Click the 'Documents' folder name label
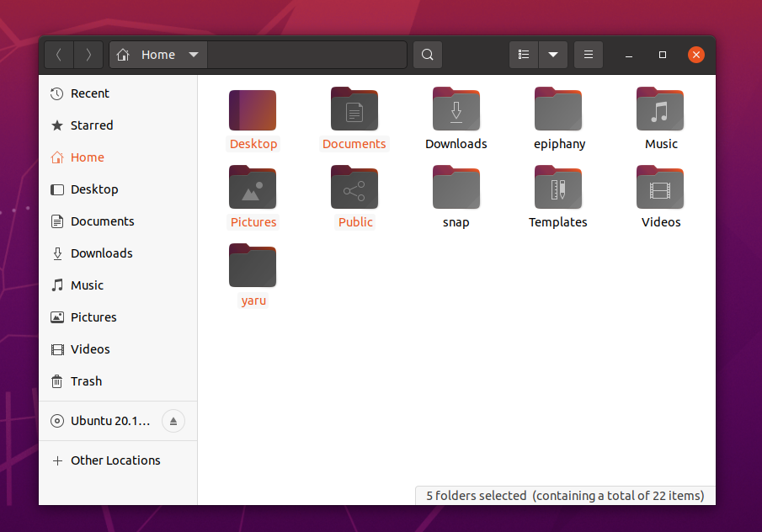 click(354, 144)
